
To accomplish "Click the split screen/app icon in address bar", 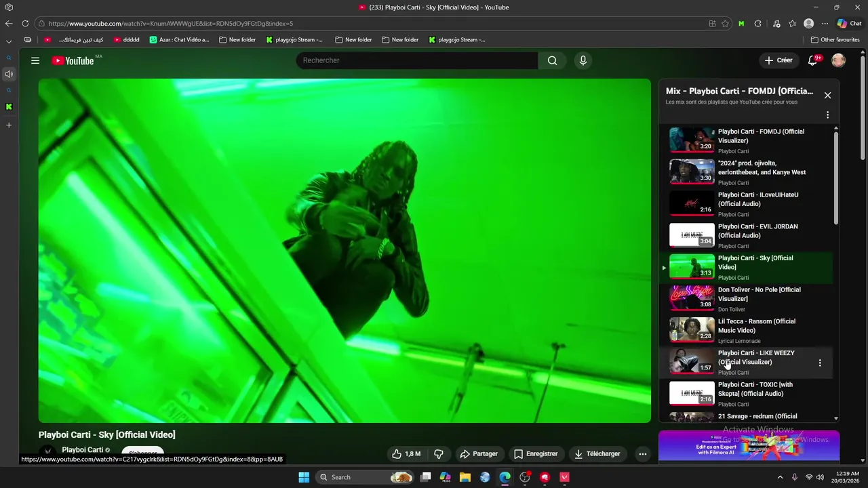I will (x=712, y=23).
